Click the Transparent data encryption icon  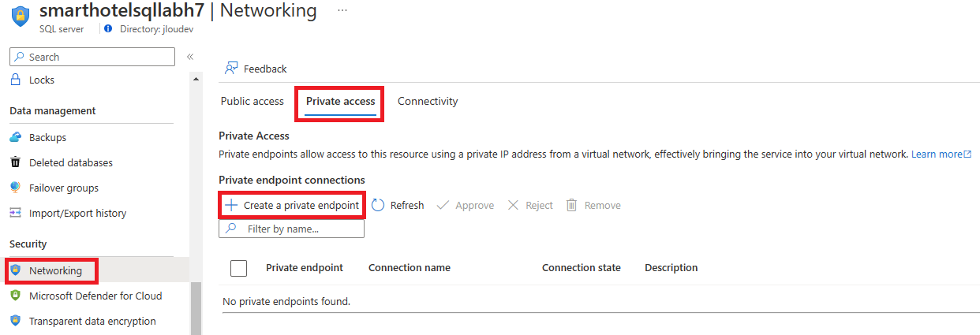[x=15, y=321]
